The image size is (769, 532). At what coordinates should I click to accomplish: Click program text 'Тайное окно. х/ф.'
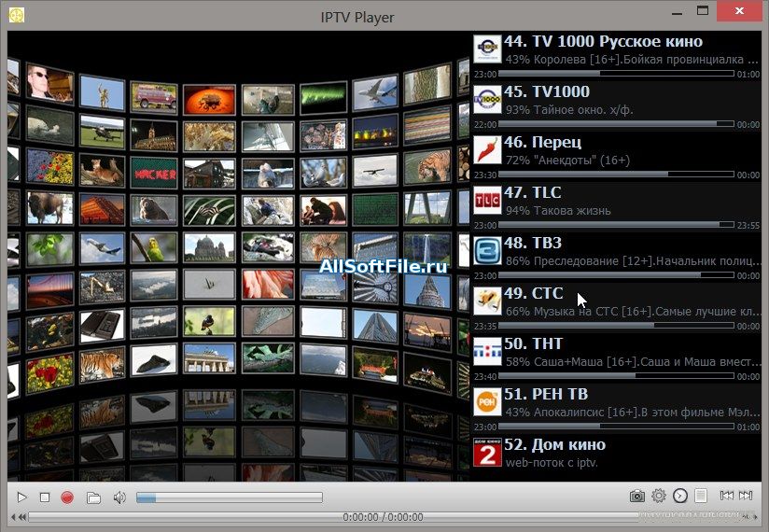583,110
